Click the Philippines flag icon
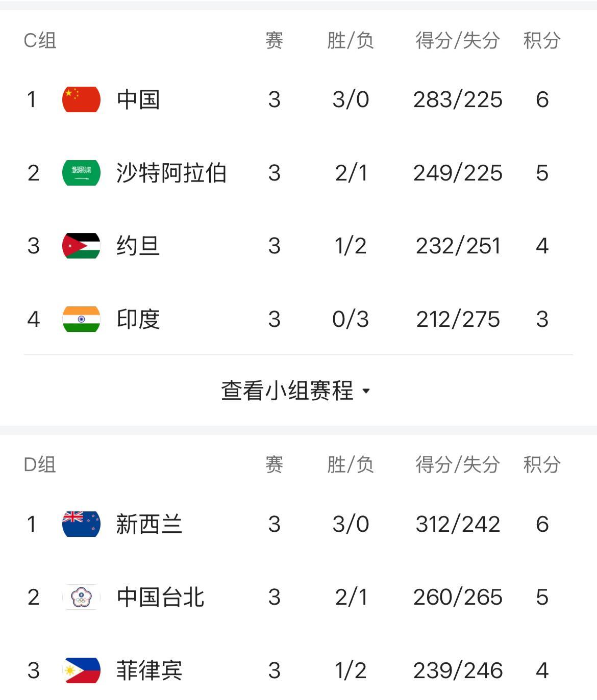The width and height of the screenshot is (597, 700). pos(81,670)
